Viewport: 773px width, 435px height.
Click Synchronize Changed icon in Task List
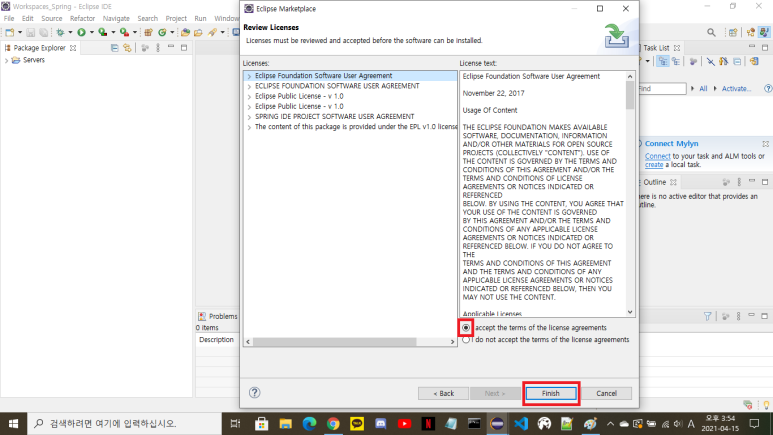[754, 61]
